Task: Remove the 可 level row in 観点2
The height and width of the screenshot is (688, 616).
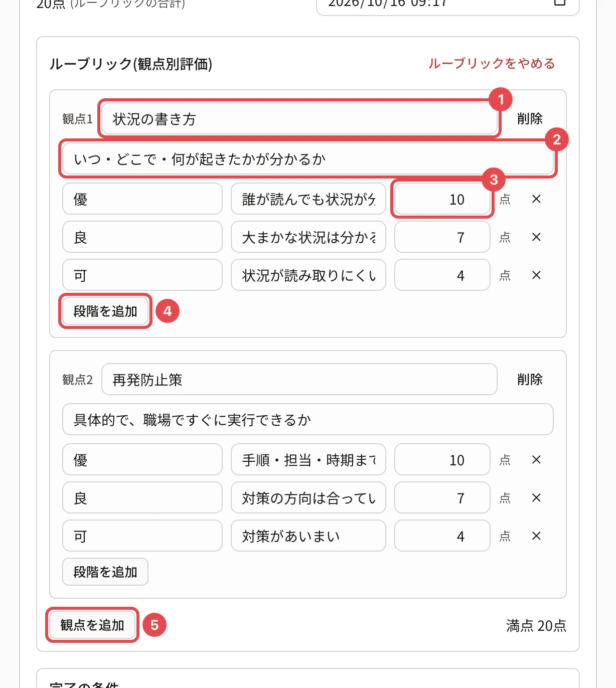Action: (x=536, y=536)
